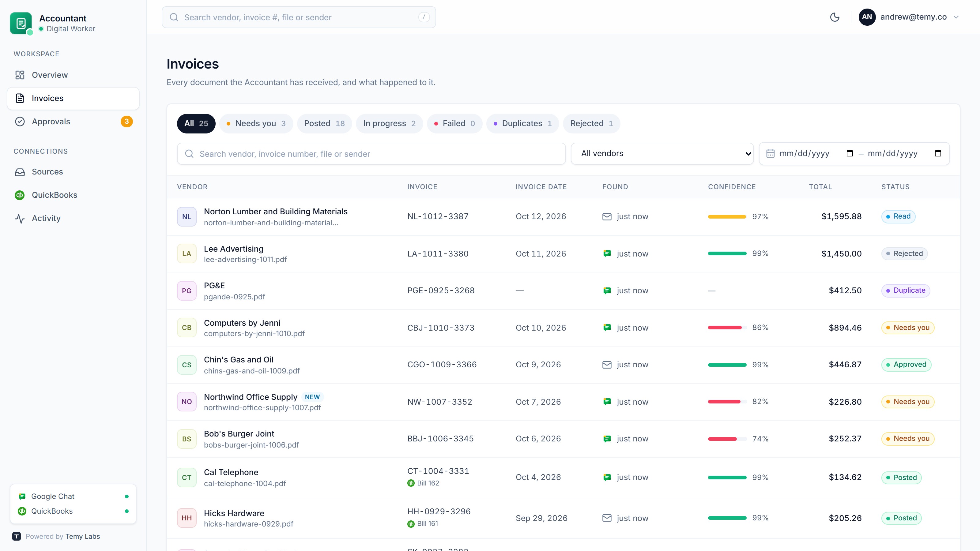Open the start date calendar picker
The height and width of the screenshot is (551, 980).
850,153
